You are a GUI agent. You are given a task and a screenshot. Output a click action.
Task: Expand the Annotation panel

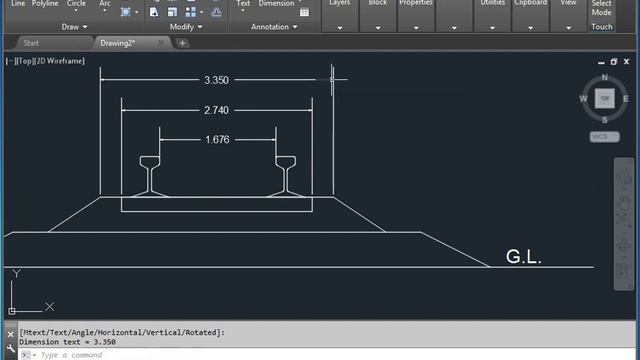(x=274, y=27)
